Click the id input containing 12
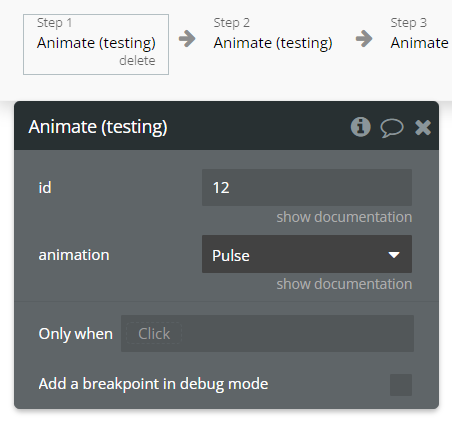The height and width of the screenshot is (426, 452). click(x=307, y=187)
